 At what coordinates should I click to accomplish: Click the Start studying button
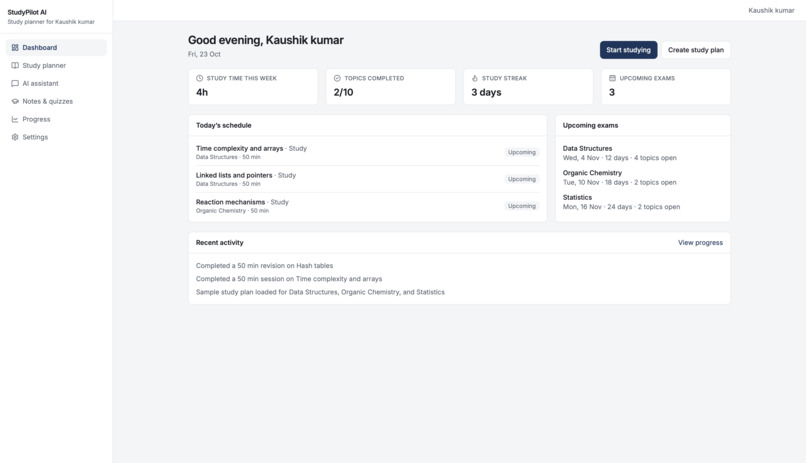(628, 50)
